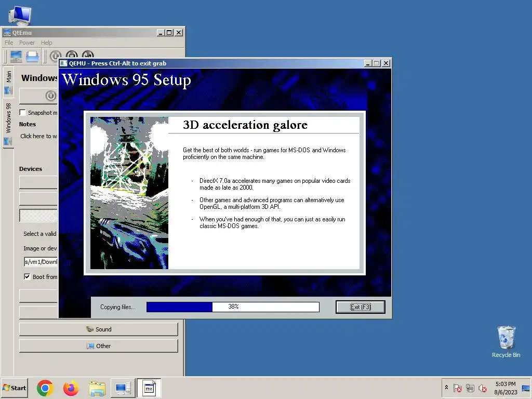Select the Computer desktop icon at top-left
Image resolution: width=532 pixels, height=399 pixels.
(20, 15)
